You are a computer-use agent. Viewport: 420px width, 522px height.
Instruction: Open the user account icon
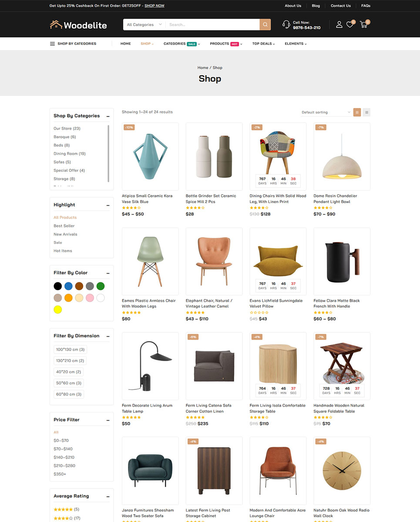tap(339, 25)
